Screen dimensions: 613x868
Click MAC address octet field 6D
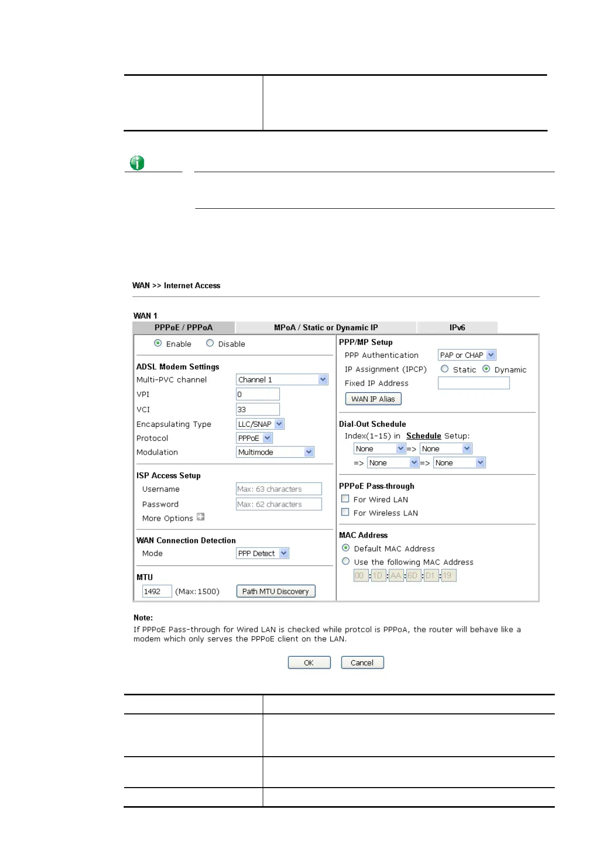pyautogui.click(x=414, y=576)
